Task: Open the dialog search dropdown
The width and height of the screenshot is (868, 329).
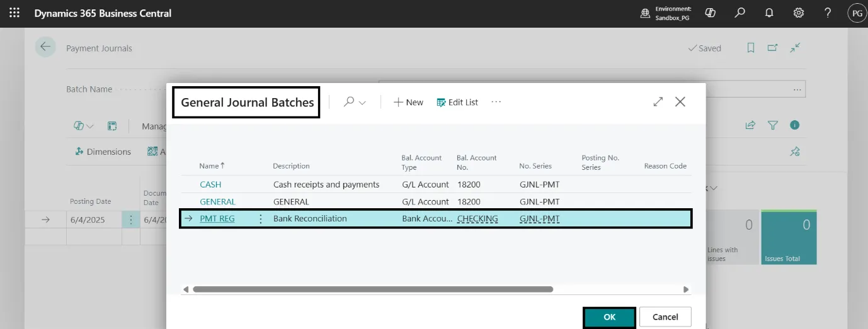Action: pyautogui.click(x=355, y=102)
